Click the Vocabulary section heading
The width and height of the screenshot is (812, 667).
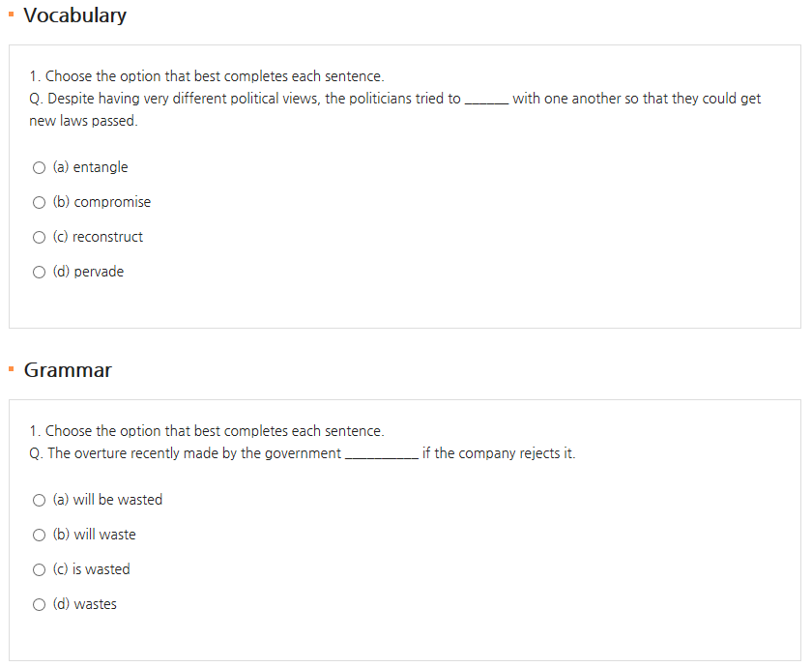pos(75,15)
